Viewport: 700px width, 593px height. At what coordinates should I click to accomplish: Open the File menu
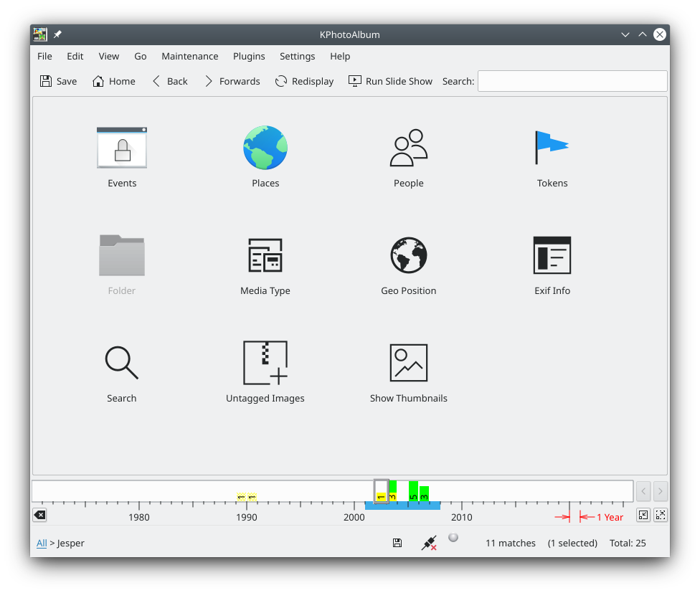44,56
